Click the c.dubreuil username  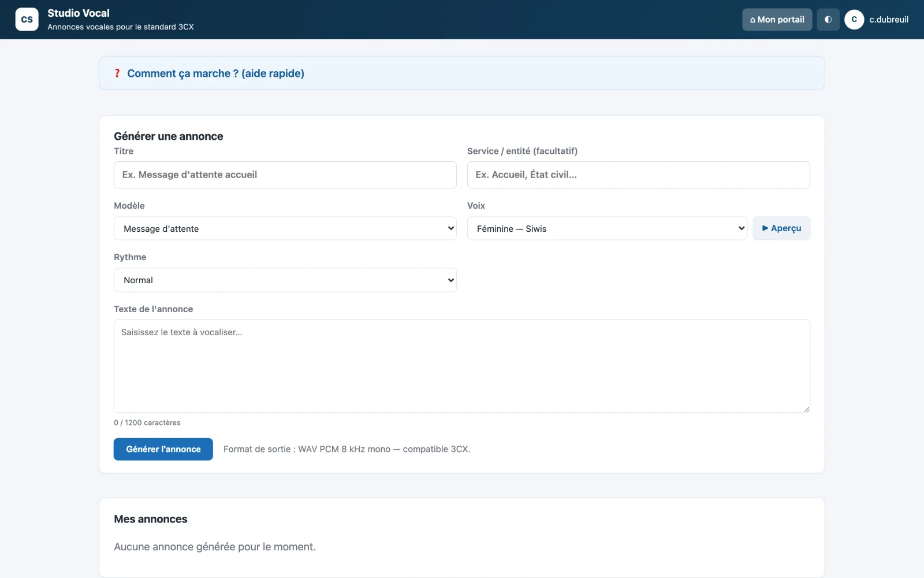(889, 20)
